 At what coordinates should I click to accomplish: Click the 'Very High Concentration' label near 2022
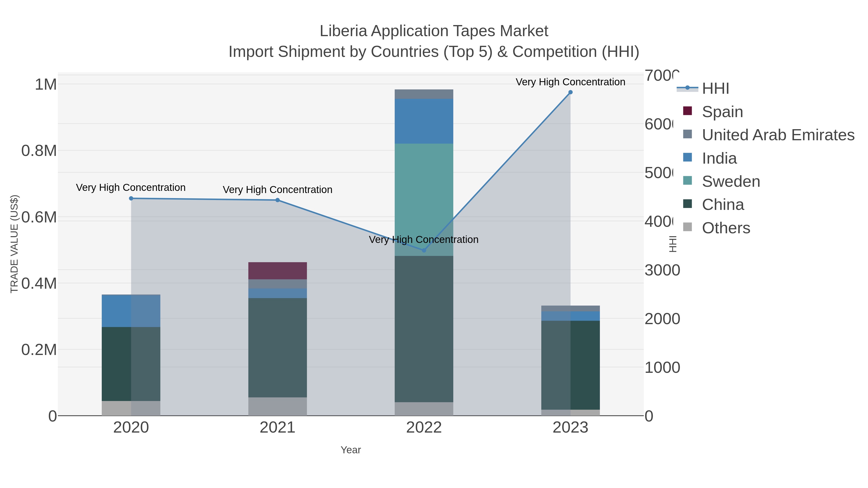(424, 240)
